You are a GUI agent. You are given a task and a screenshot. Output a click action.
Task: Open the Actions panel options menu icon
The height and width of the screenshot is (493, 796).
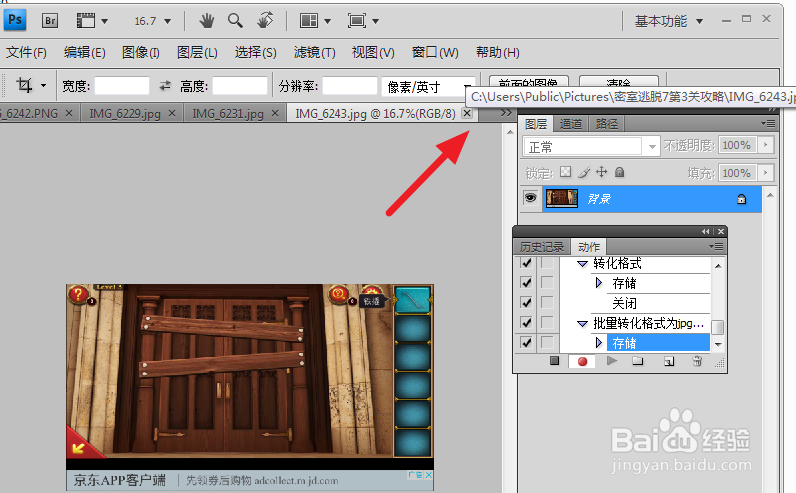tap(716, 247)
